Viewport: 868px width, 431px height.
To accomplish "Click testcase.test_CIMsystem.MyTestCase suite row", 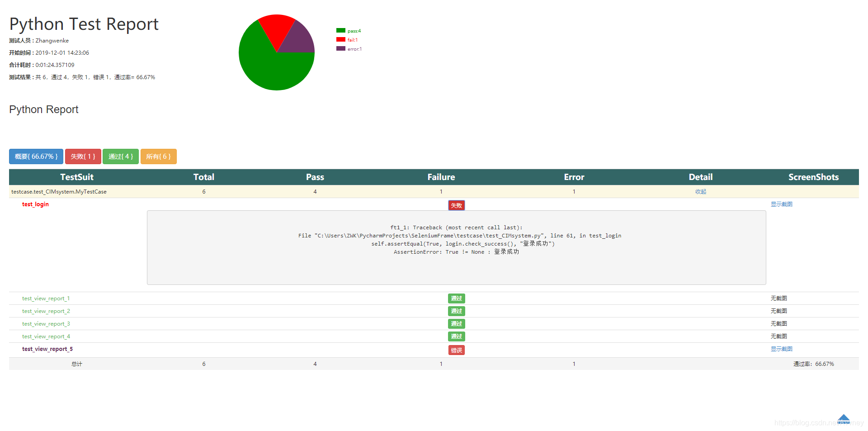I will [434, 192].
